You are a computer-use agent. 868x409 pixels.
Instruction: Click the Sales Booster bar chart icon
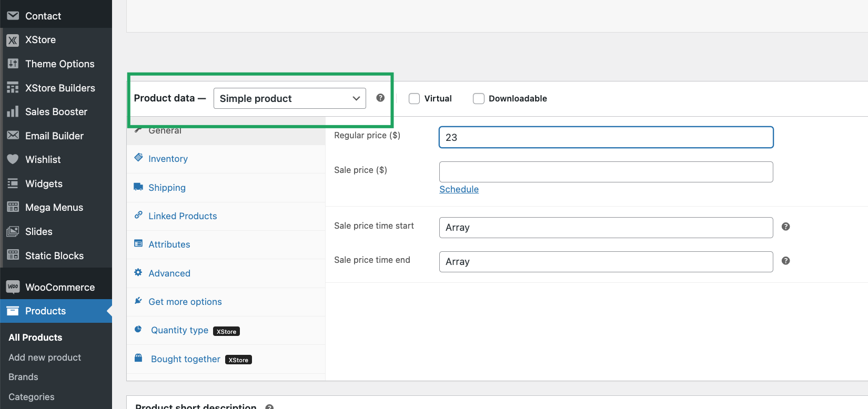[13, 111]
